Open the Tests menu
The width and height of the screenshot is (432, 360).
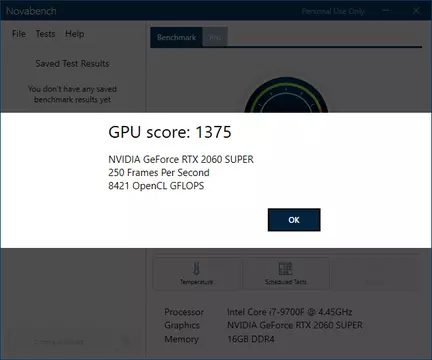point(45,34)
